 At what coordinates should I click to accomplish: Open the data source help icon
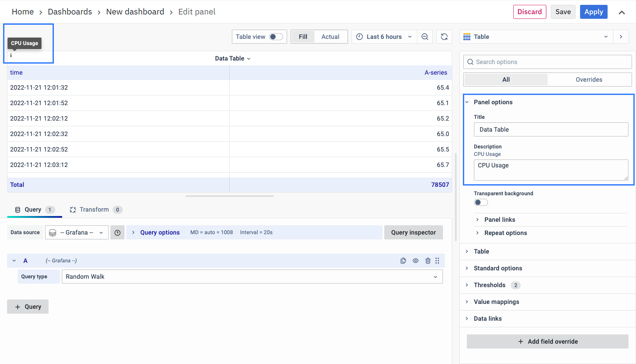[117, 232]
